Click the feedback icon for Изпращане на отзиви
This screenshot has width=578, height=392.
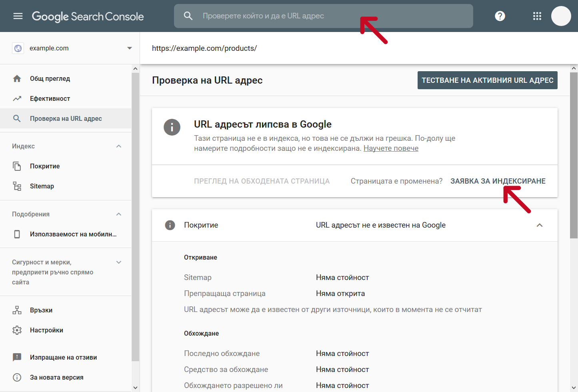pos(17,357)
